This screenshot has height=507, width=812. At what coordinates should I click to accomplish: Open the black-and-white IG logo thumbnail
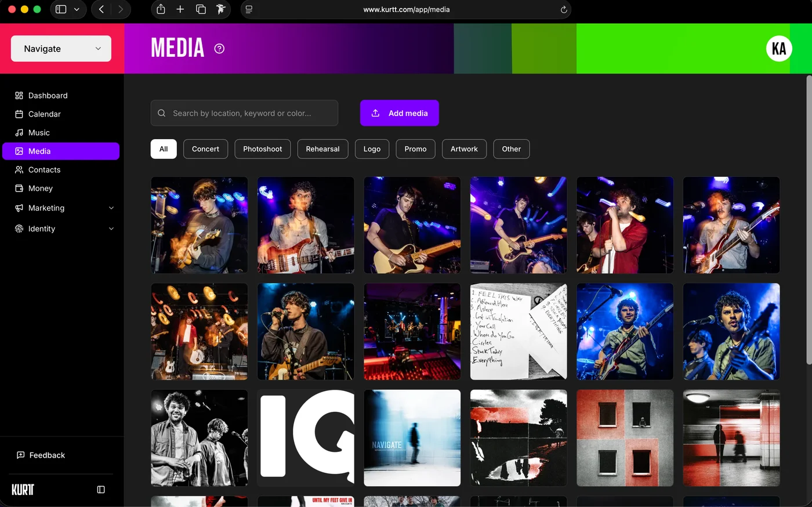pos(306,438)
